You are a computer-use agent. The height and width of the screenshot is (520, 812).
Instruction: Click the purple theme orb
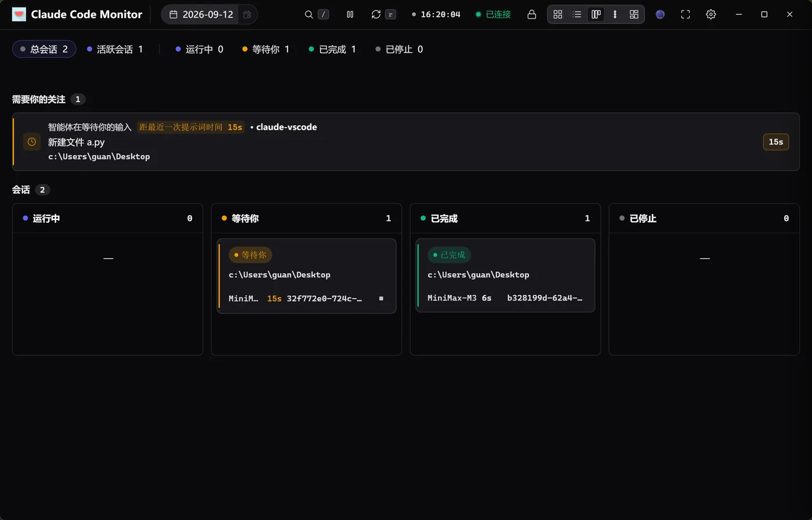point(660,15)
